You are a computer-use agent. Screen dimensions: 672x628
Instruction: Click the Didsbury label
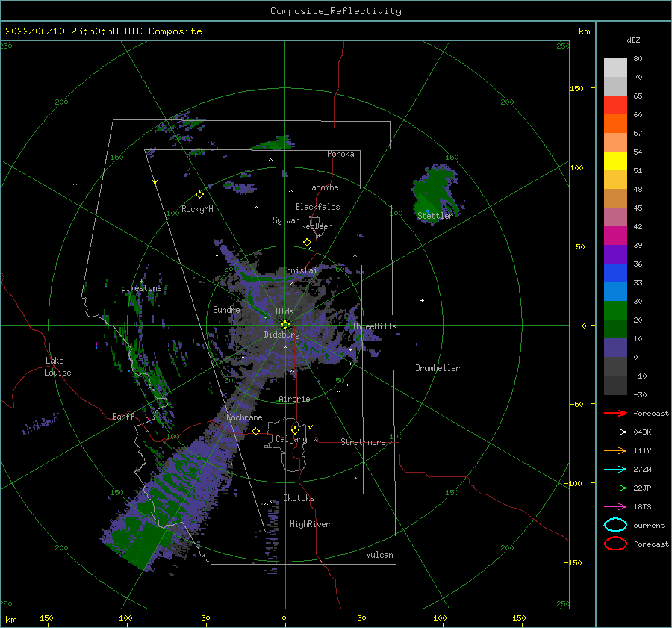[x=282, y=335]
